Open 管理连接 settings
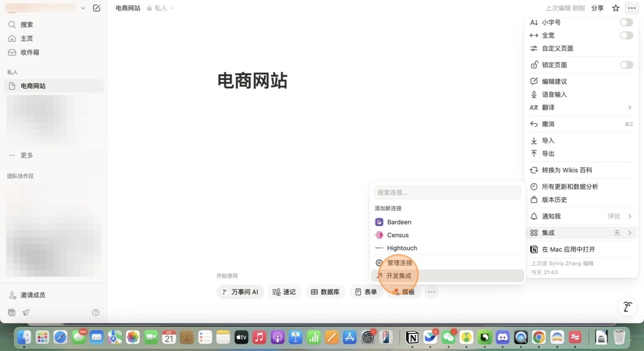644x351 pixels. coord(447,262)
